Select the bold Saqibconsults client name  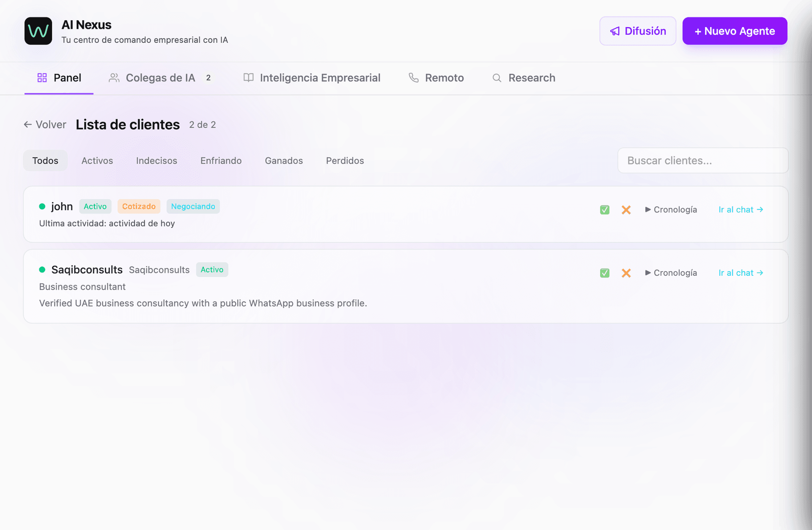(87, 270)
